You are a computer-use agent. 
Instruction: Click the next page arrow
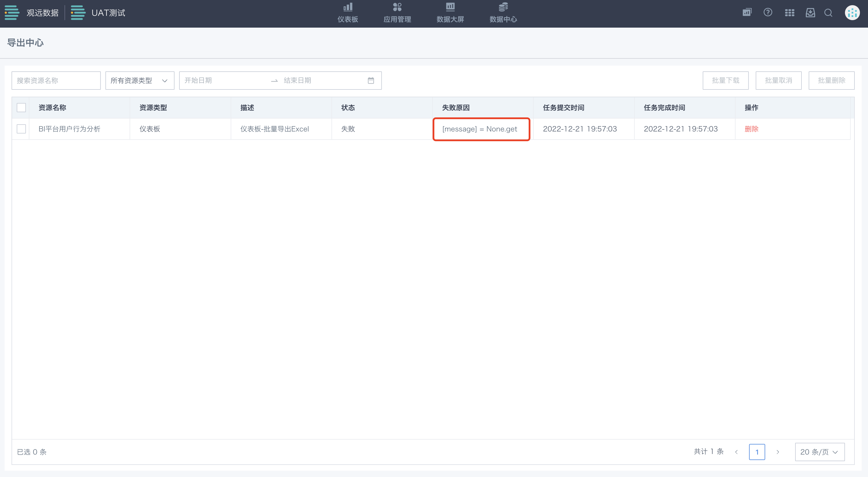point(778,452)
